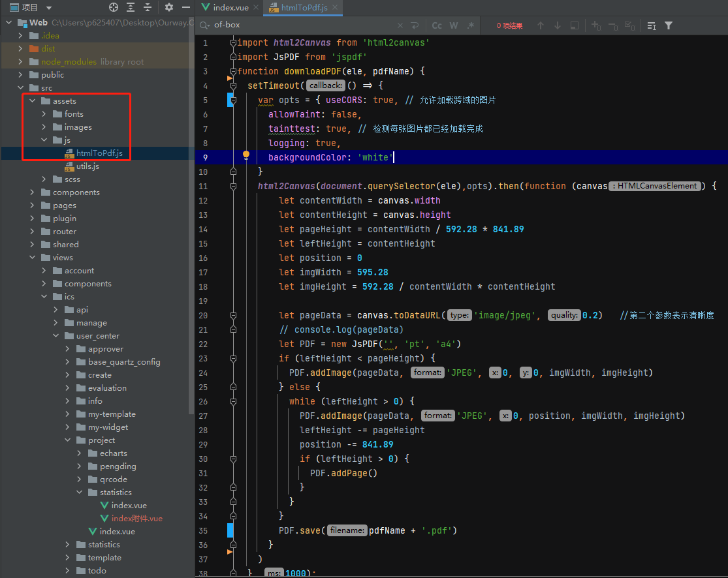
Task: Select all search occurrences
Action: point(629,25)
